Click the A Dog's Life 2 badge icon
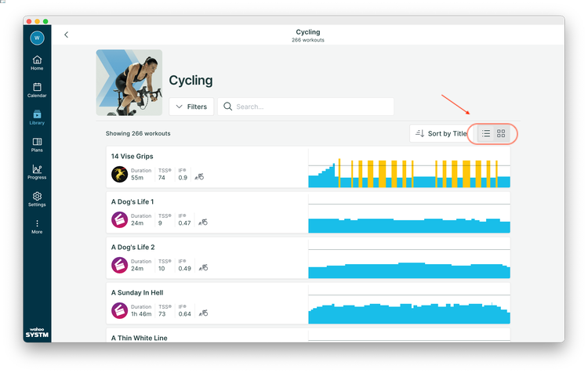The height and width of the screenshot is (373, 588). point(120,265)
